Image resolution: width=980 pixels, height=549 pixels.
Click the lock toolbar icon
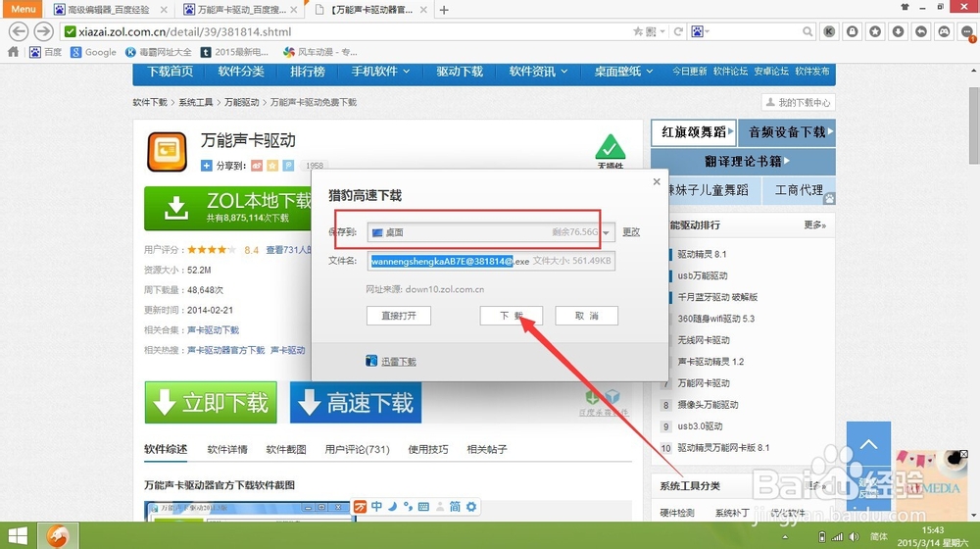[x=853, y=31]
